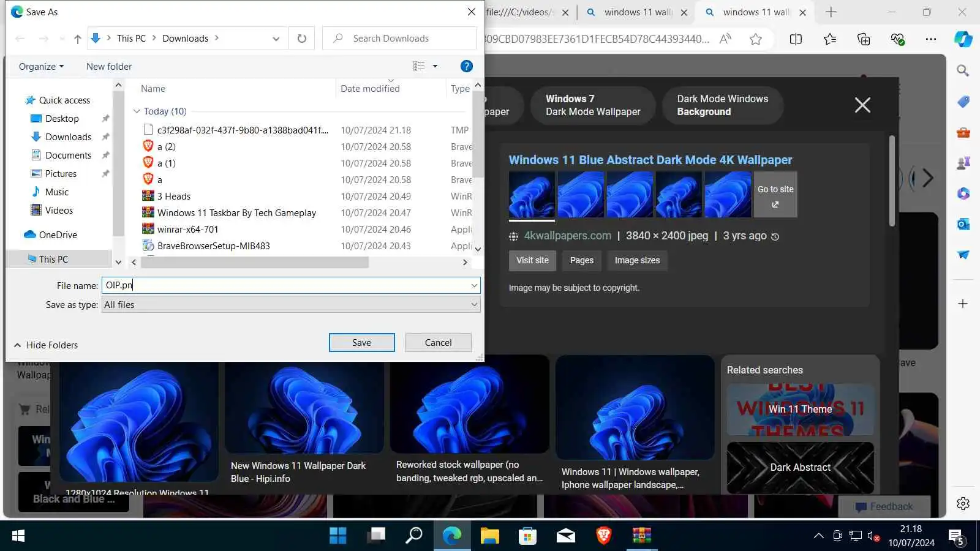Select Dark Mode Windows Background chip
The image size is (980, 551).
pos(723,105)
